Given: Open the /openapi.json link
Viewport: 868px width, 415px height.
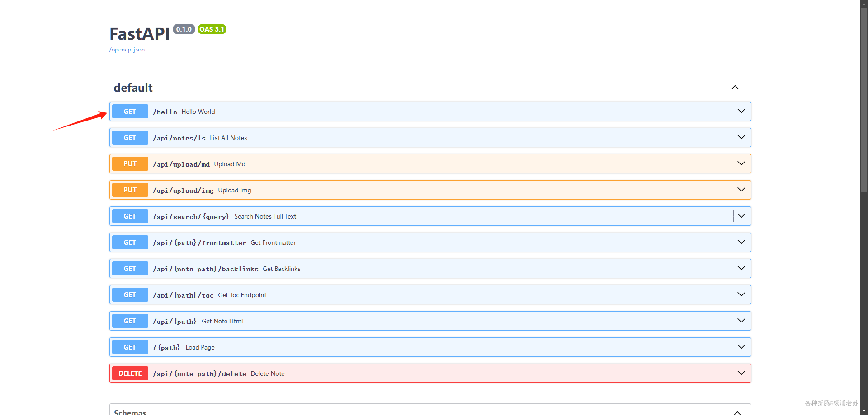Looking at the screenshot, I should pyautogui.click(x=127, y=50).
